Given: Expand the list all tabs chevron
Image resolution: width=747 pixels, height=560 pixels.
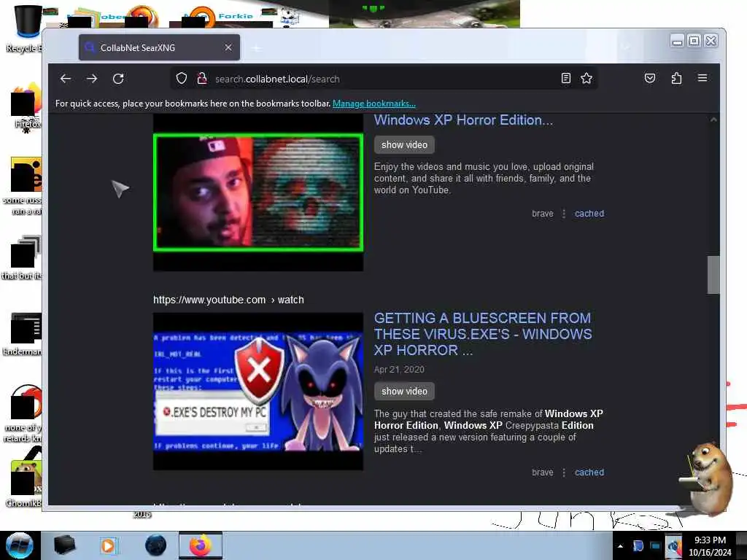Looking at the screenshot, I should point(625,47).
